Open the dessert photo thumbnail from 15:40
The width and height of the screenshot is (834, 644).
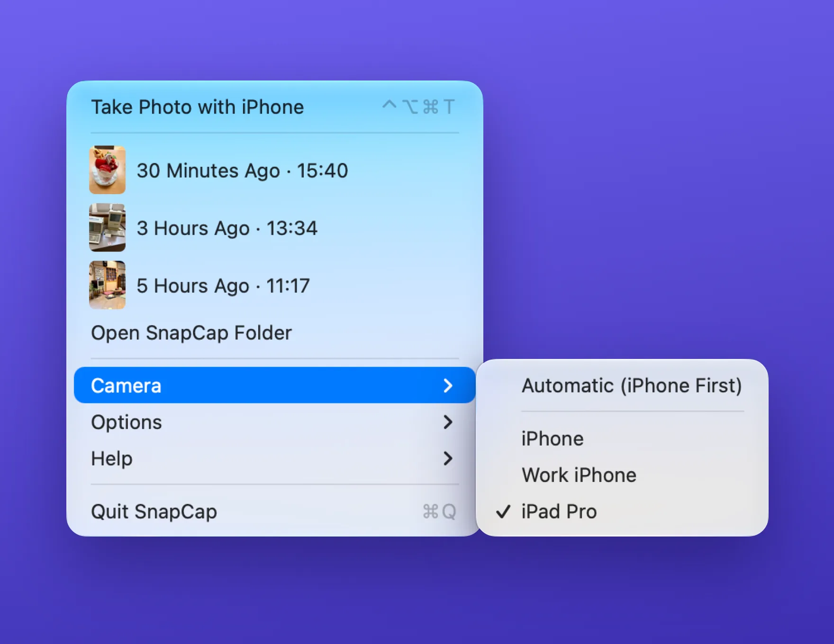point(108,170)
